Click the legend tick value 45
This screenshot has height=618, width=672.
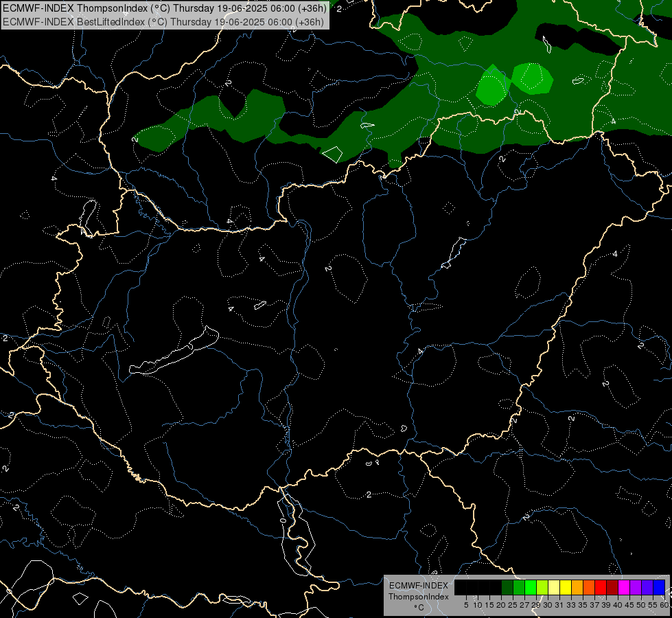(629, 605)
